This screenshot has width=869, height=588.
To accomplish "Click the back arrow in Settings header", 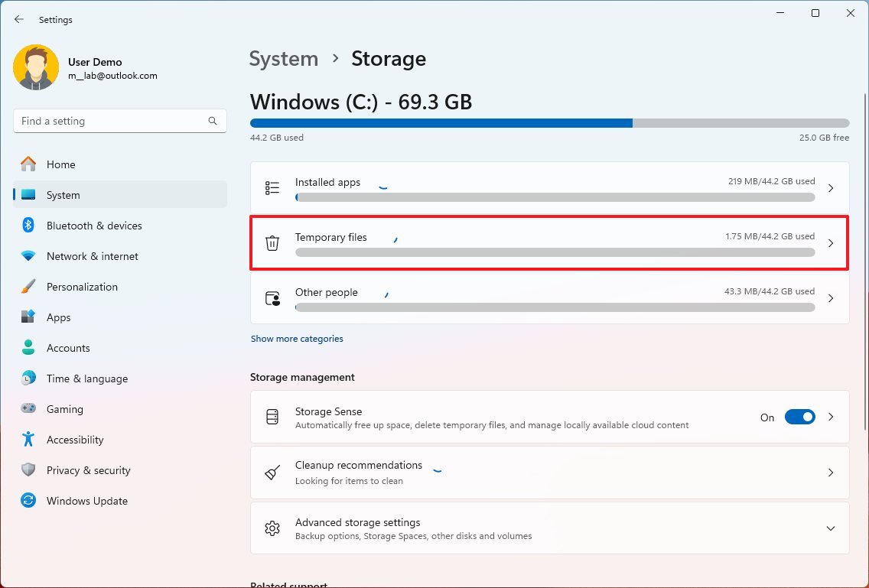I will [x=19, y=20].
